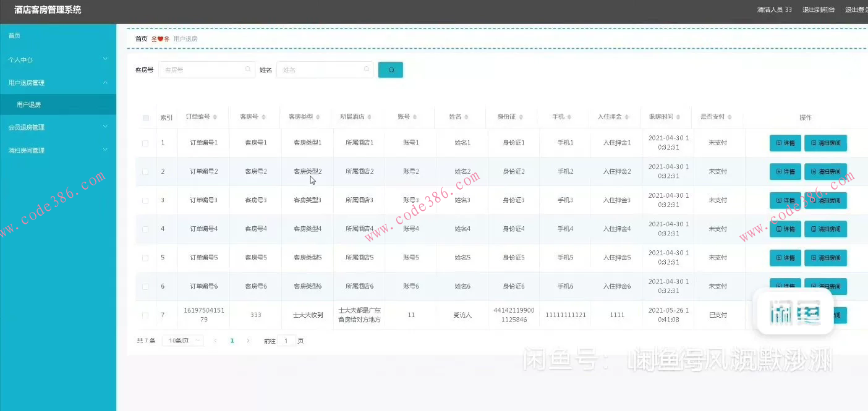Click the small magnifier icon inside 姓名 input
Screen dimensions: 868x411
click(x=366, y=69)
